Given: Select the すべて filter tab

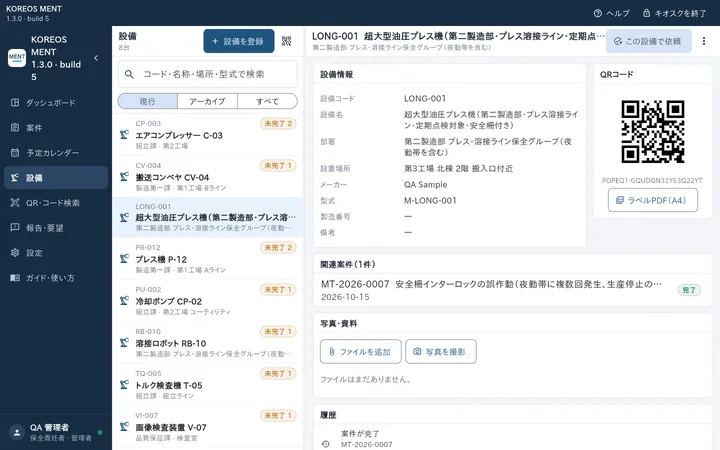Looking at the screenshot, I should (x=267, y=101).
